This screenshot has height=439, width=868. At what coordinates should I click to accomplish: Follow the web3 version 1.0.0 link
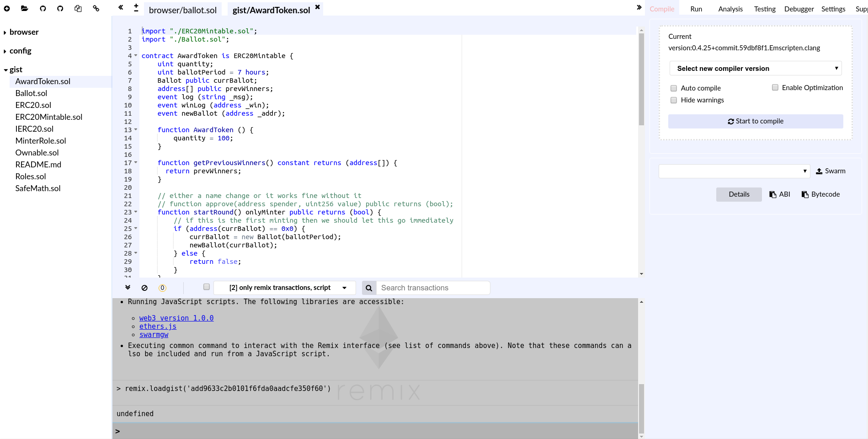pos(176,318)
